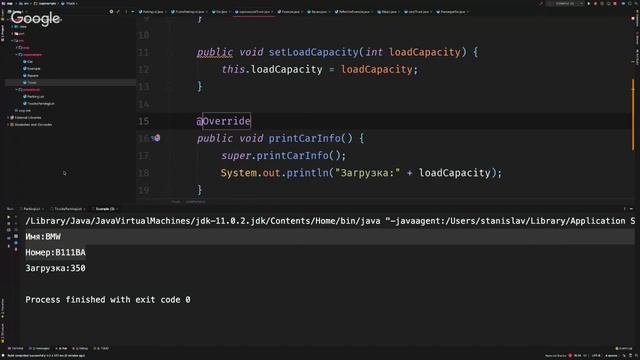Open project panel settings gear
Screen dimensions: 640x360
[111, 12]
